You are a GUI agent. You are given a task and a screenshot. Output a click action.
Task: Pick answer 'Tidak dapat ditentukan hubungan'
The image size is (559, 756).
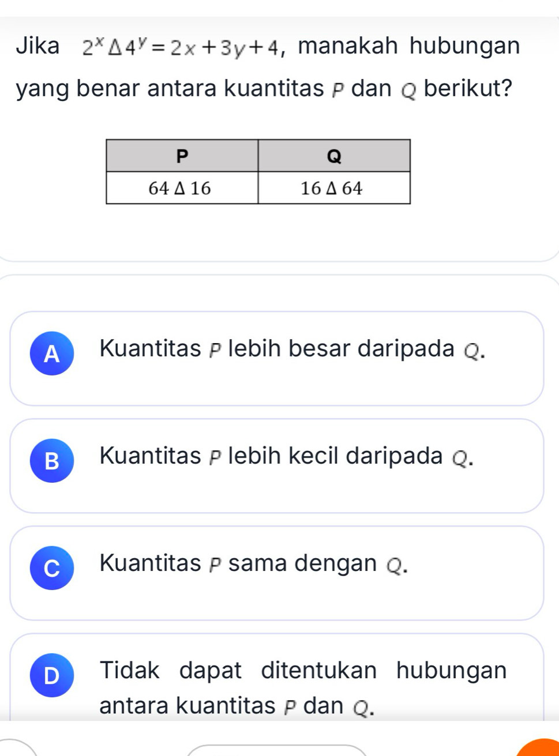point(303,671)
